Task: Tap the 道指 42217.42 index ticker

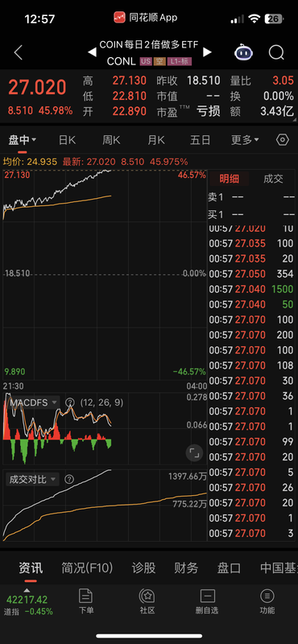Action: 29,605
